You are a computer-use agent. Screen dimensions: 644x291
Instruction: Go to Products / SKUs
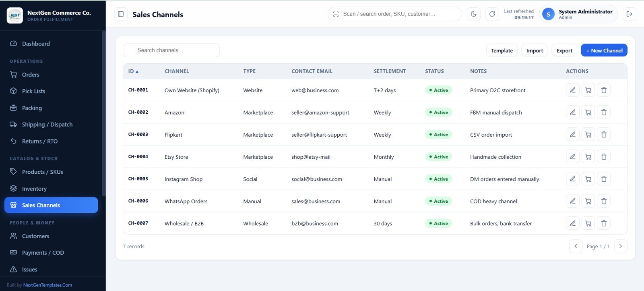(x=51, y=172)
